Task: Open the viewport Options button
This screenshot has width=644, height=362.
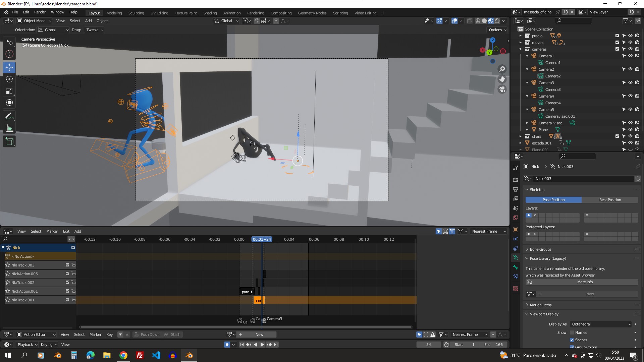Action: click(497, 30)
